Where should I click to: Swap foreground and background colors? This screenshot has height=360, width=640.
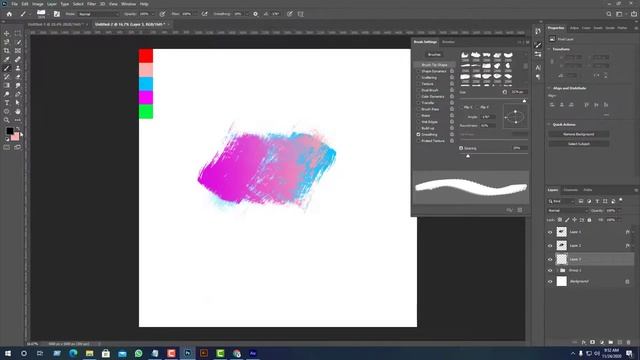click(x=18, y=129)
